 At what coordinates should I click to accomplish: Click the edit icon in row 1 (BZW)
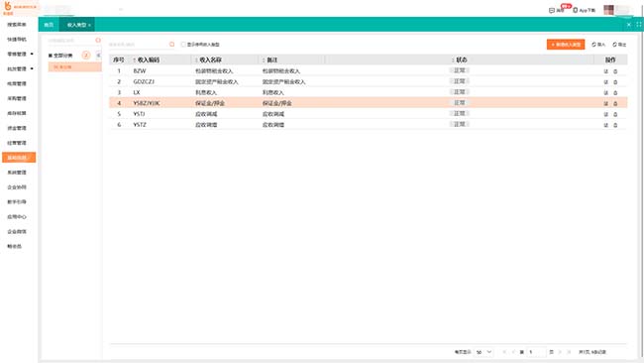click(x=605, y=71)
